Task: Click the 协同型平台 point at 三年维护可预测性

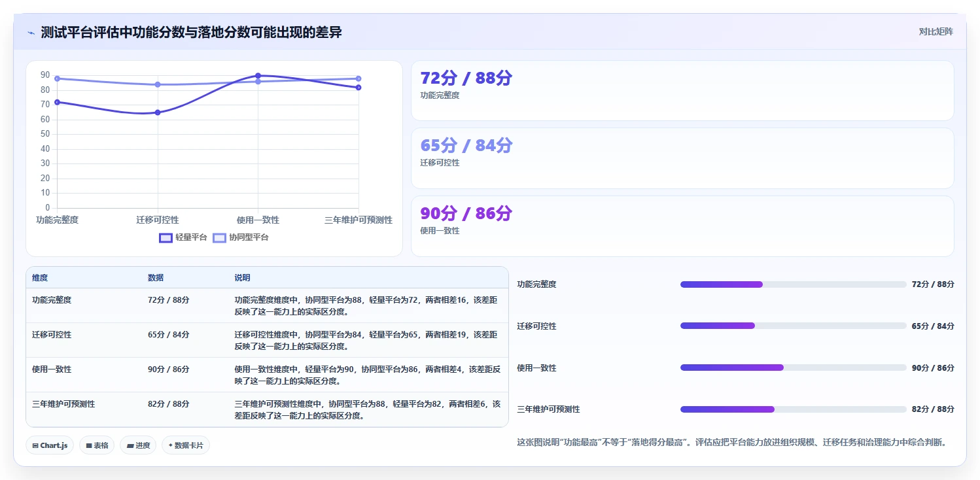Action: [359, 78]
